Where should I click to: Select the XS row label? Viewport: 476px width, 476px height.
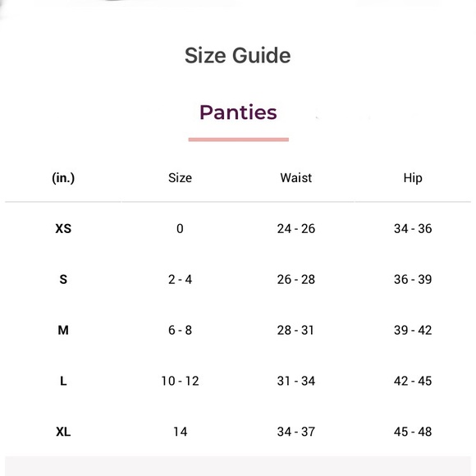[63, 229]
